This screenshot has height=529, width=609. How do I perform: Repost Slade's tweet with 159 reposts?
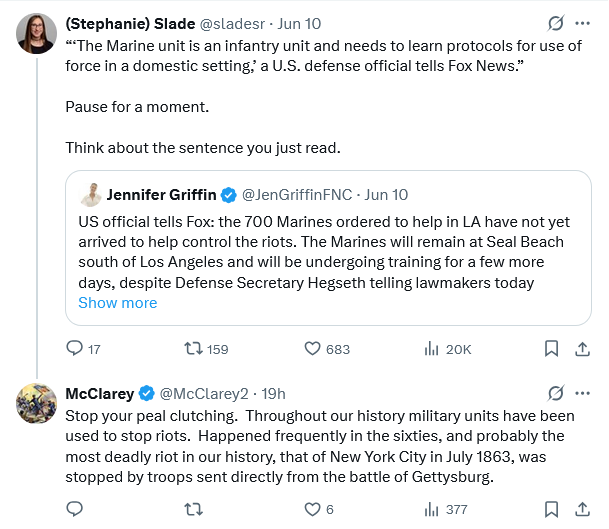pos(194,349)
